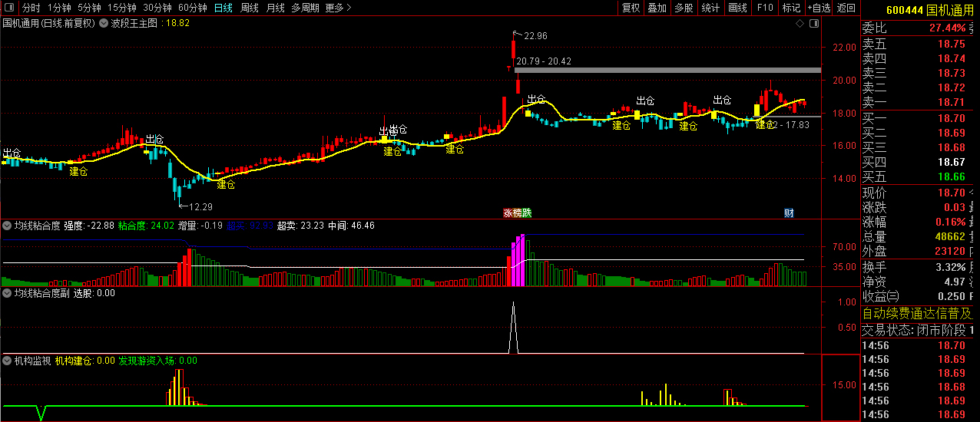The height and width of the screenshot is (422, 980).
Task: Click the 统计 statistics button
Action: [x=710, y=8]
